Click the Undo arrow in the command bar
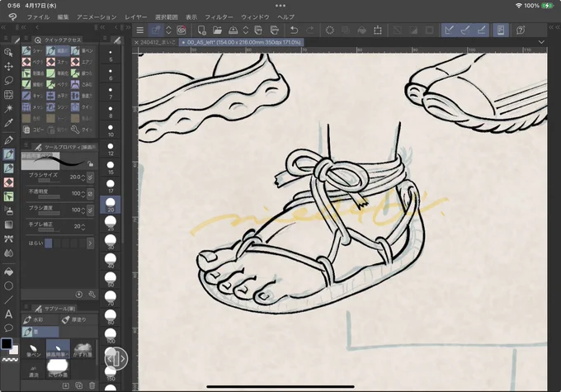Screen dimensions: 561x392 (294, 31)
